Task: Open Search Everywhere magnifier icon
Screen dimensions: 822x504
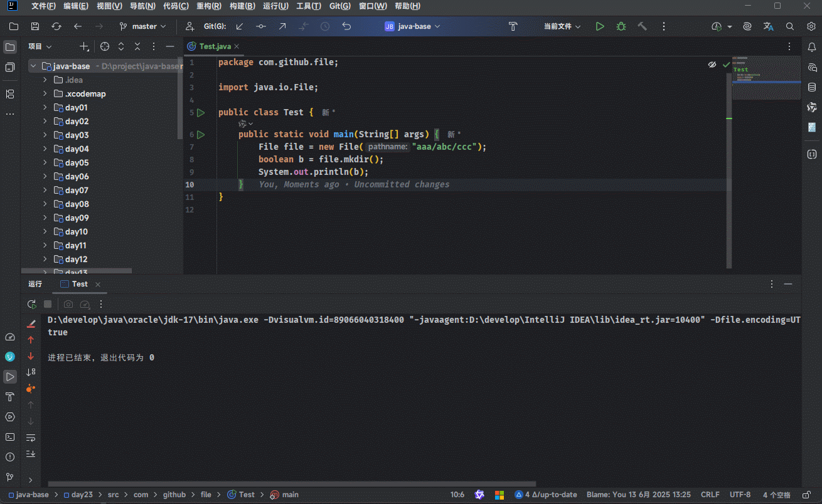Action: tap(790, 26)
